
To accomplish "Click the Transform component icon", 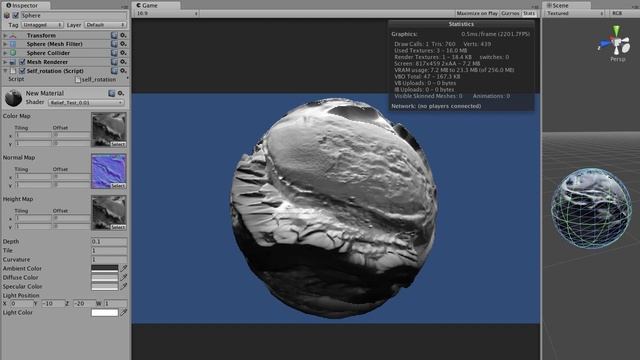I will click(x=13, y=36).
